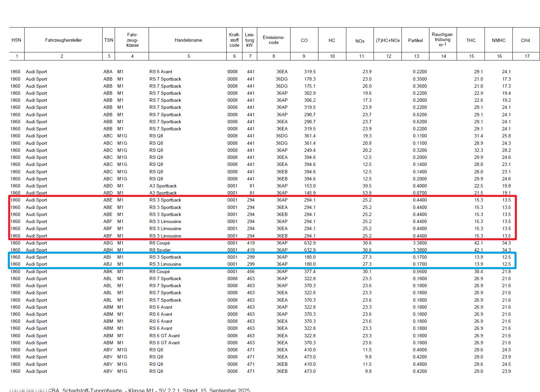Image resolution: width=540 pixels, height=392 pixels.
Task: Click the THC column header
Action: (x=471, y=40)
